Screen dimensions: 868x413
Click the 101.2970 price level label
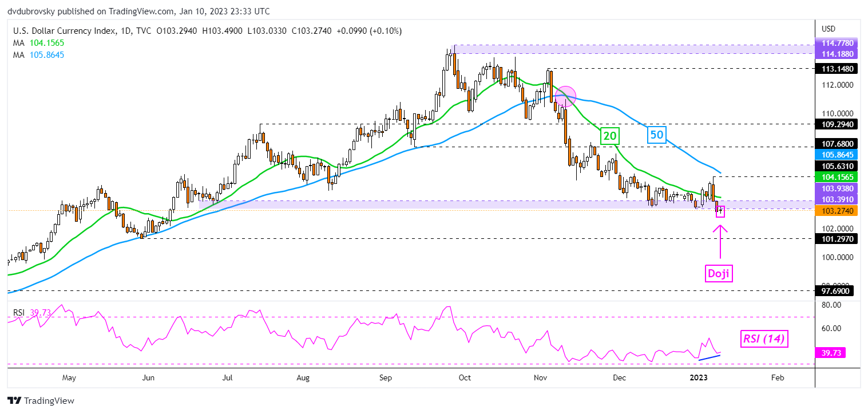[x=837, y=238]
